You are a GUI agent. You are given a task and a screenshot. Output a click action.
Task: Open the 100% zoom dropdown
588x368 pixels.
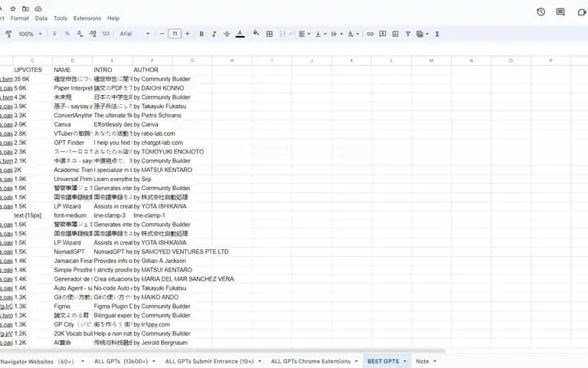tap(30, 34)
